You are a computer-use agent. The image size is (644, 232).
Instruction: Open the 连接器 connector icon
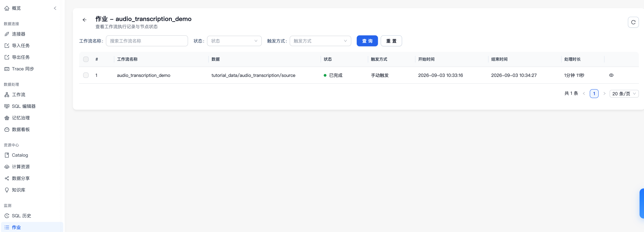[x=7, y=34]
